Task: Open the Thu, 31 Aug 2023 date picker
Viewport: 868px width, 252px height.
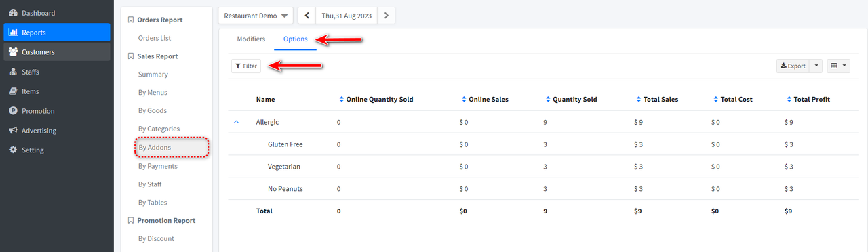Action: (x=347, y=15)
